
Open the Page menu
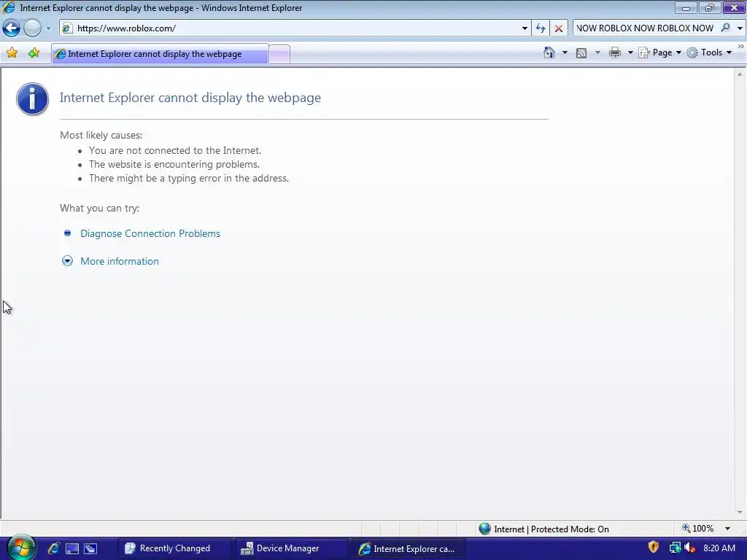coord(659,52)
